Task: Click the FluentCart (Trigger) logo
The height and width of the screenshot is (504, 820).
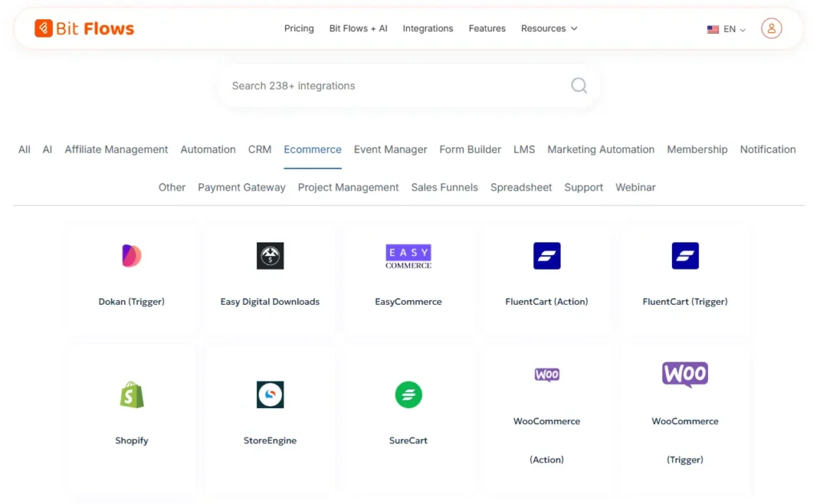Action: click(685, 256)
